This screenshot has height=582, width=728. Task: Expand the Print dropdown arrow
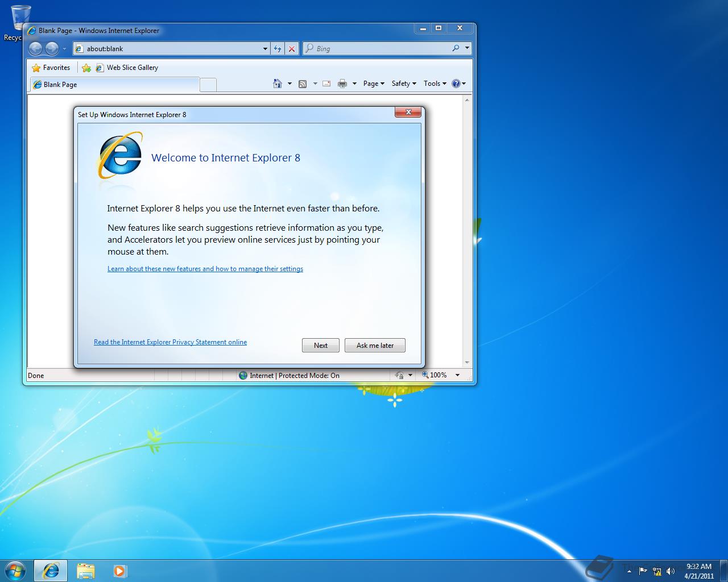[354, 84]
